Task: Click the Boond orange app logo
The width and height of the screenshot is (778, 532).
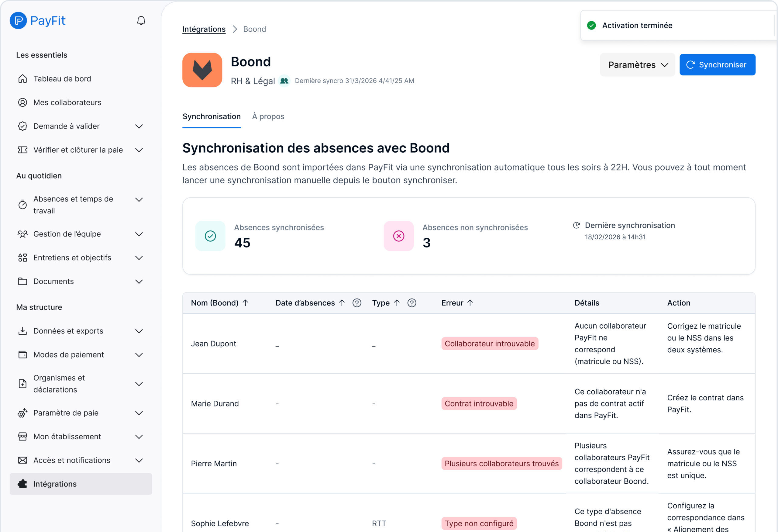Action: (x=202, y=70)
